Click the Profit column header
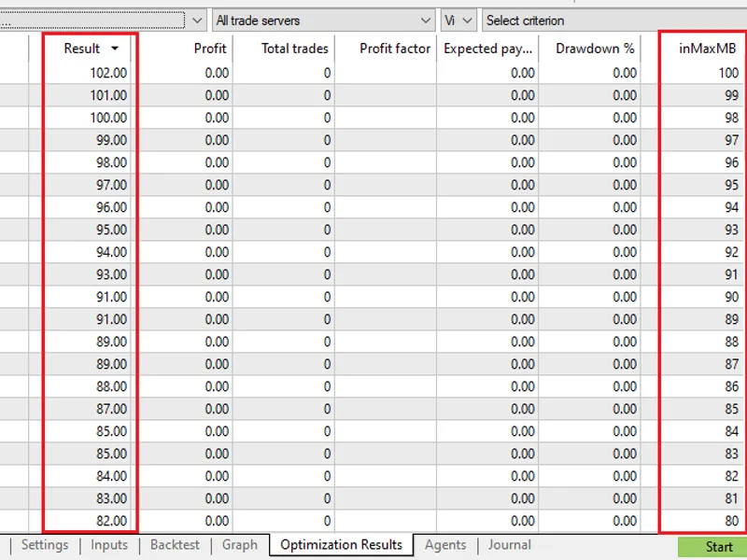The image size is (747, 560). pyautogui.click(x=210, y=49)
